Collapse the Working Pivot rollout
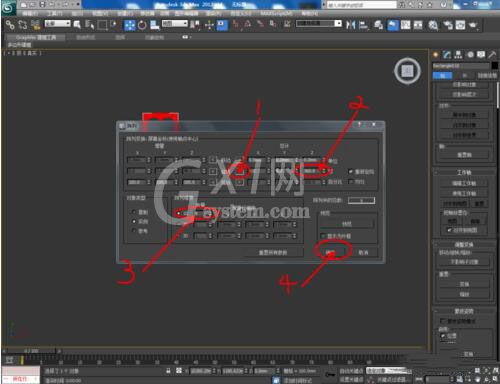Viewport: 500px width, 384px height. click(464, 172)
